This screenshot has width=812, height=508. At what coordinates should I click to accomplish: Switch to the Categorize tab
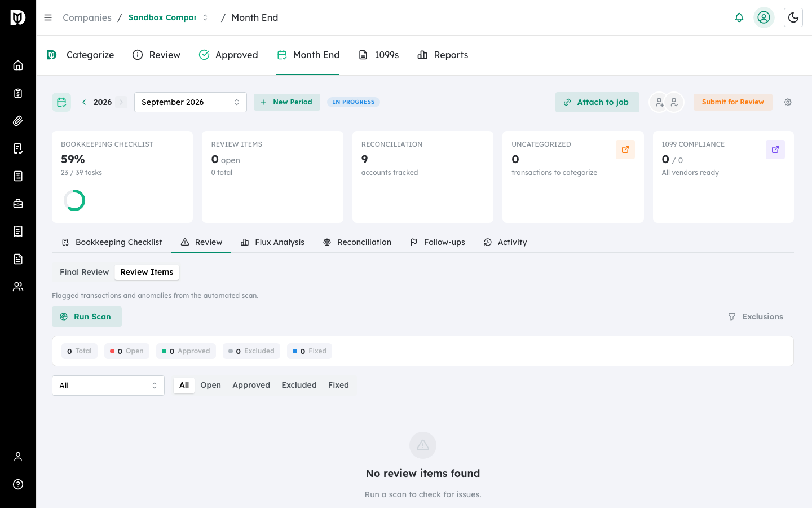coord(81,55)
